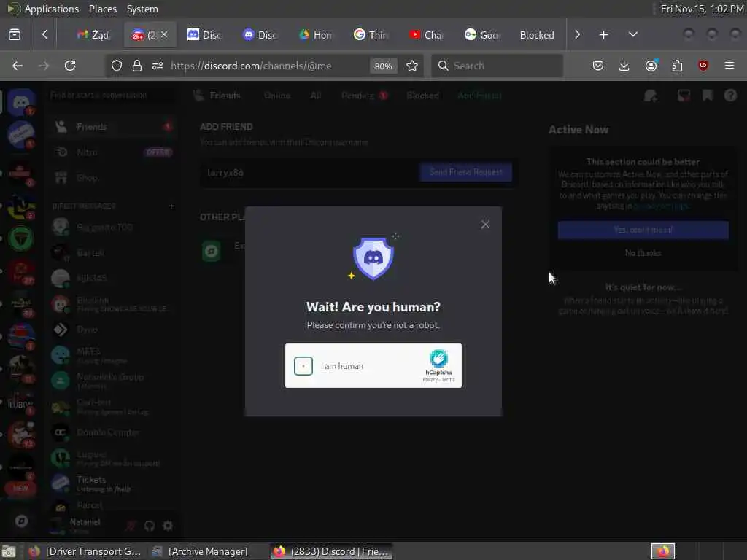Open Firefox View icon
This screenshot has height=560, width=747.
[15, 34]
